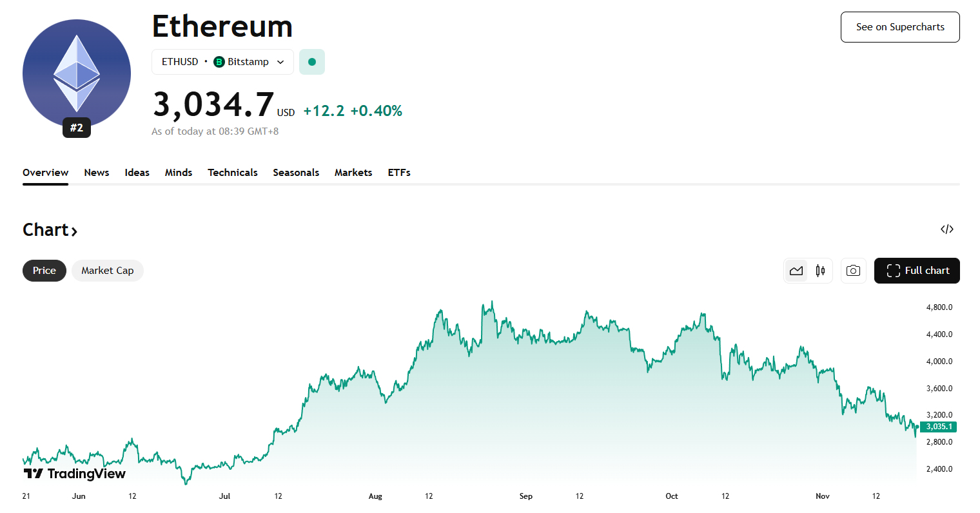Image resolution: width=980 pixels, height=513 pixels.
Task: Switch chart to candlestick view
Action: tap(820, 270)
